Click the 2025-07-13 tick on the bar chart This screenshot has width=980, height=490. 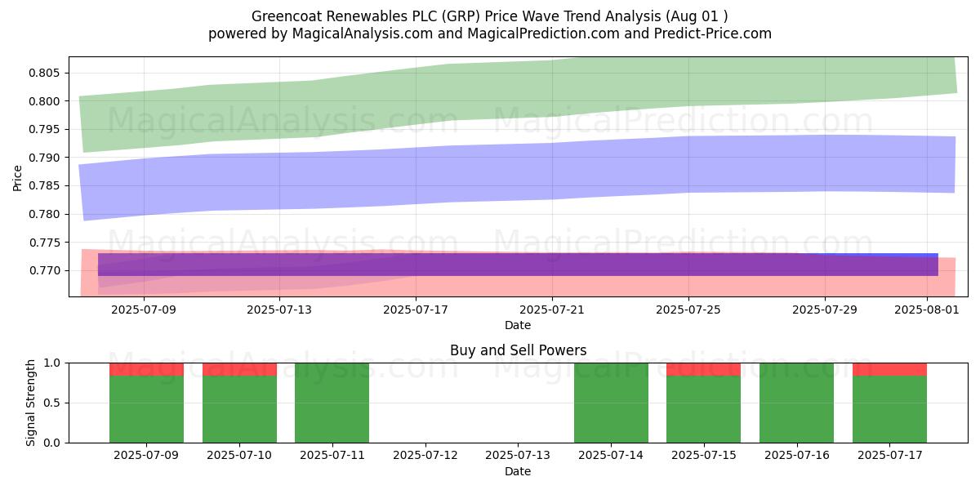click(518, 456)
